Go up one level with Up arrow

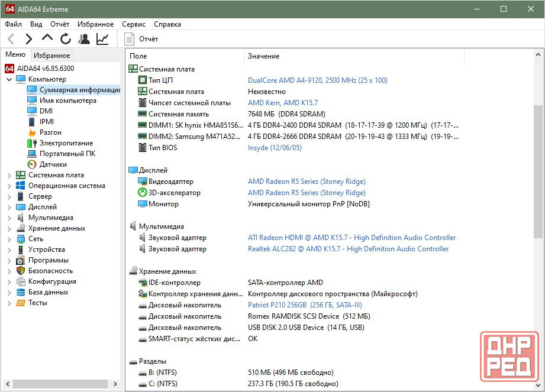click(x=47, y=38)
